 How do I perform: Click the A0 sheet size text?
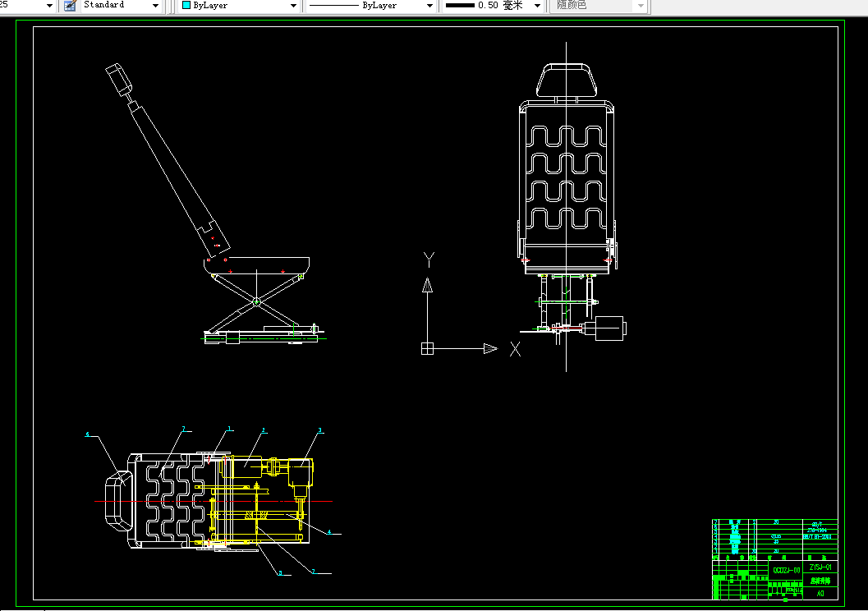pos(820,593)
